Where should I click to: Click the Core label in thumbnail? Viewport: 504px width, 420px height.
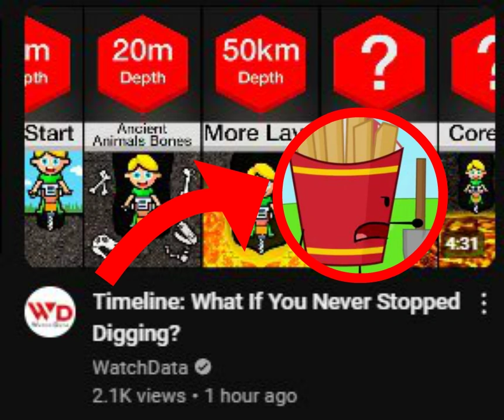click(472, 133)
